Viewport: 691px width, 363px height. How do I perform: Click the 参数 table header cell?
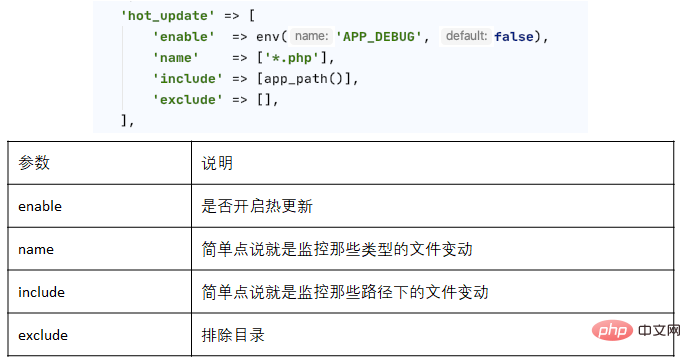[100, 163]
